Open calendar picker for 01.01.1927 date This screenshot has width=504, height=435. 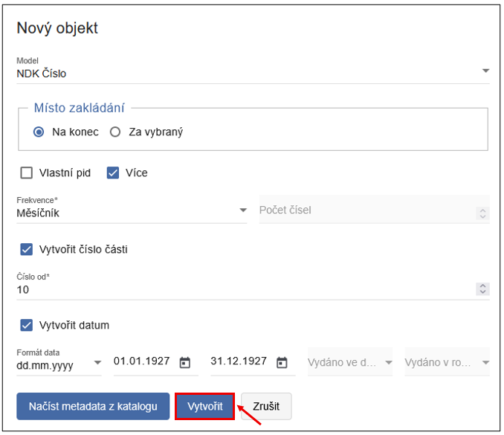click(x=185, y=363)
